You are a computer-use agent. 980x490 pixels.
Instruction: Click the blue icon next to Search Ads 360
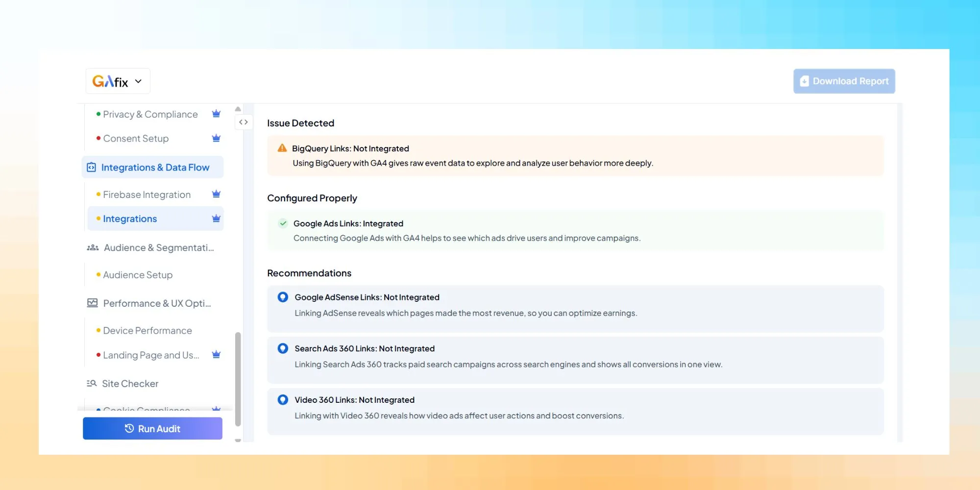(x=282, y=348)
